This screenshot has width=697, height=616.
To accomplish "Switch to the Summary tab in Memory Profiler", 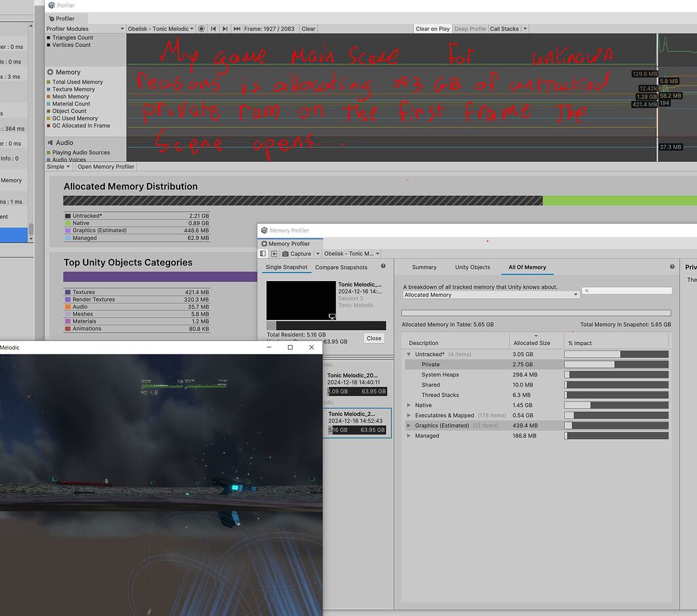I will pos(423,267).
